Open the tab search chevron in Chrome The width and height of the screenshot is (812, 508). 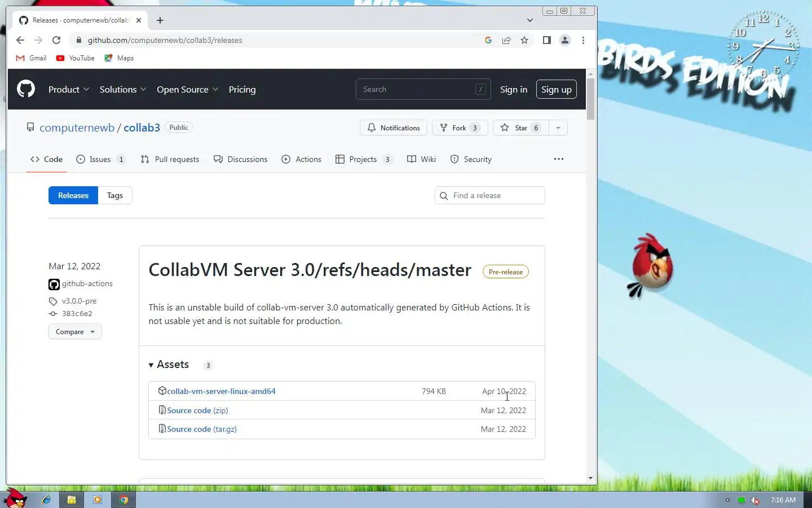click(x=530, y=20)
